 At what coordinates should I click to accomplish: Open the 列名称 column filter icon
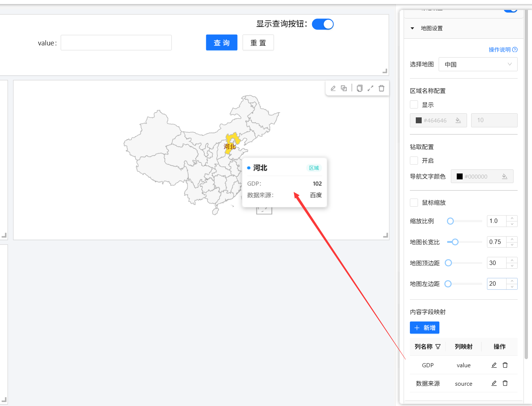click(x=438, y=347)
